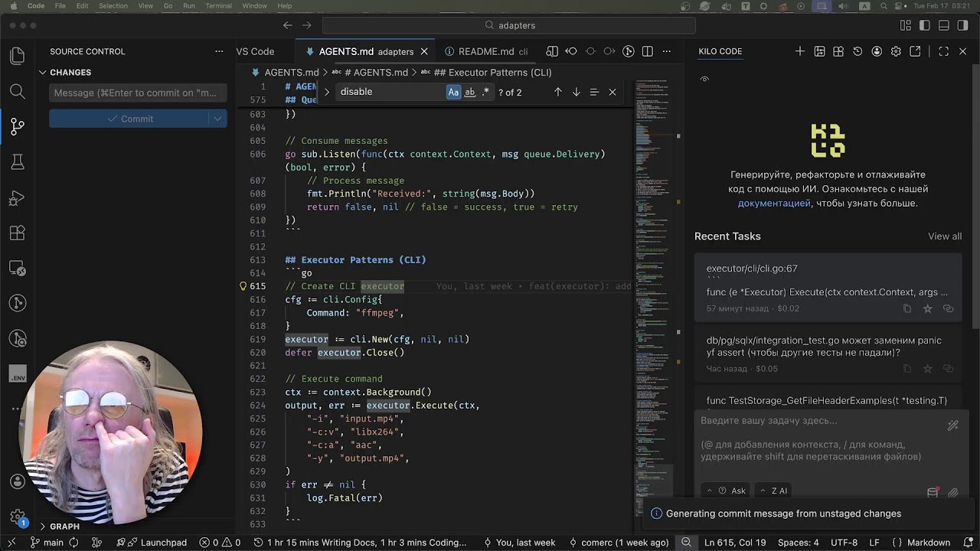Click find in selection icon
The height and width of the screenshot is (551, 980).
point(594,92)
